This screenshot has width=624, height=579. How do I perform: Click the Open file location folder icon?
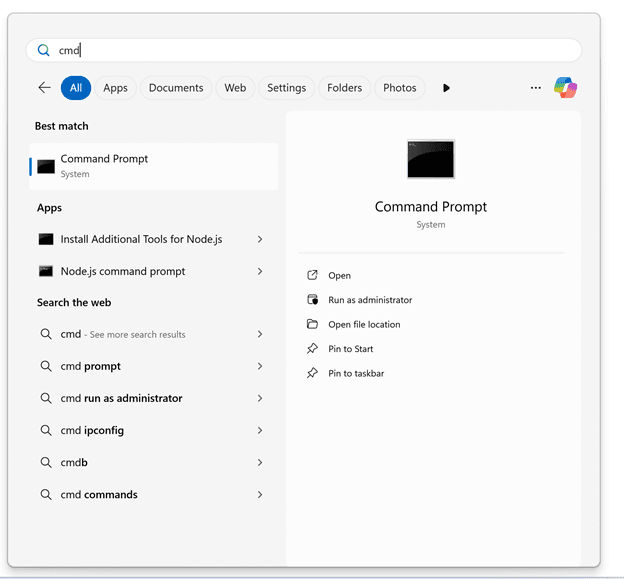pyautogui.click(x=312, y=324)
